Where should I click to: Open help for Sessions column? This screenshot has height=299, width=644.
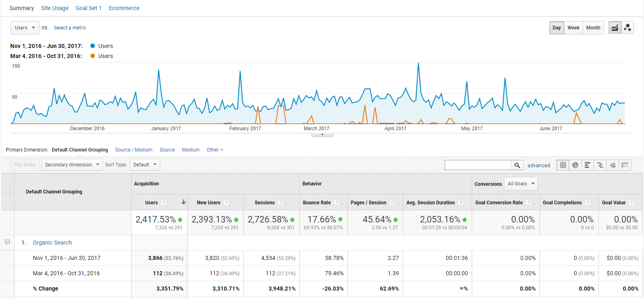(x=280, y=203)
